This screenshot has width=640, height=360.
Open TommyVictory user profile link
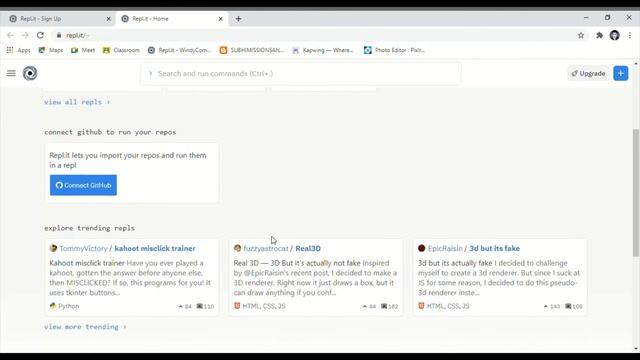[83, 248]
